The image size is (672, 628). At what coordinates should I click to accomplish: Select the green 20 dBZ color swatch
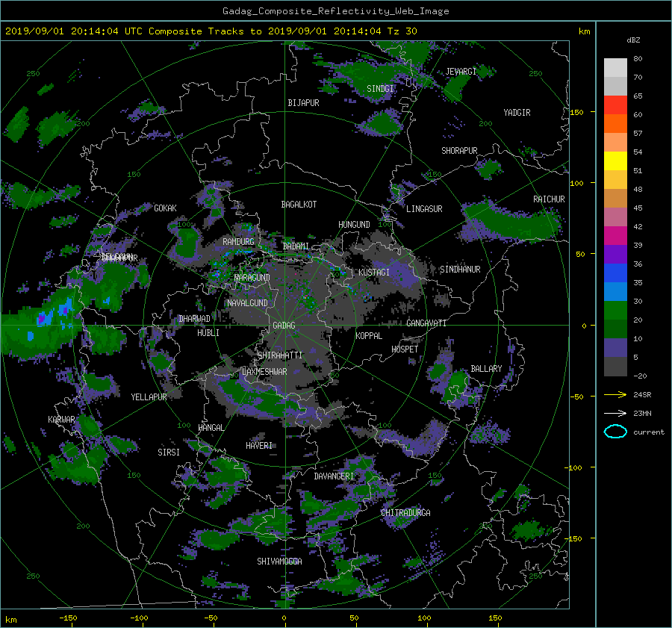tap(615, 310)
